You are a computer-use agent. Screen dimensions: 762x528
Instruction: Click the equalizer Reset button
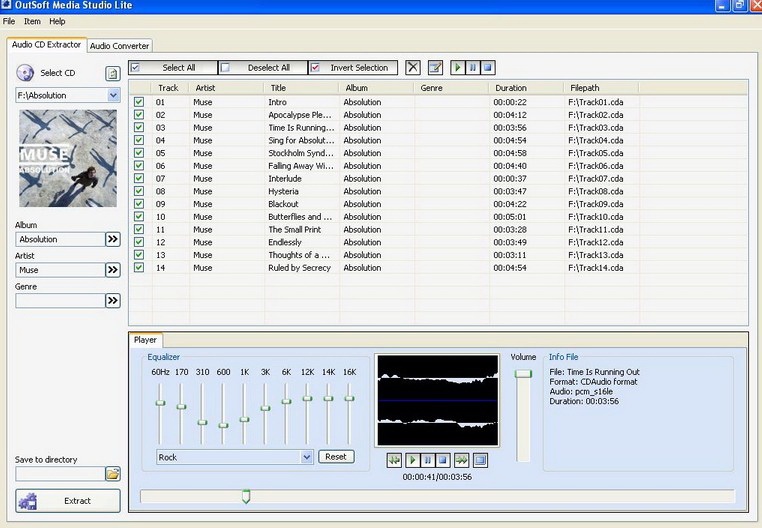[x=336, y=457]
